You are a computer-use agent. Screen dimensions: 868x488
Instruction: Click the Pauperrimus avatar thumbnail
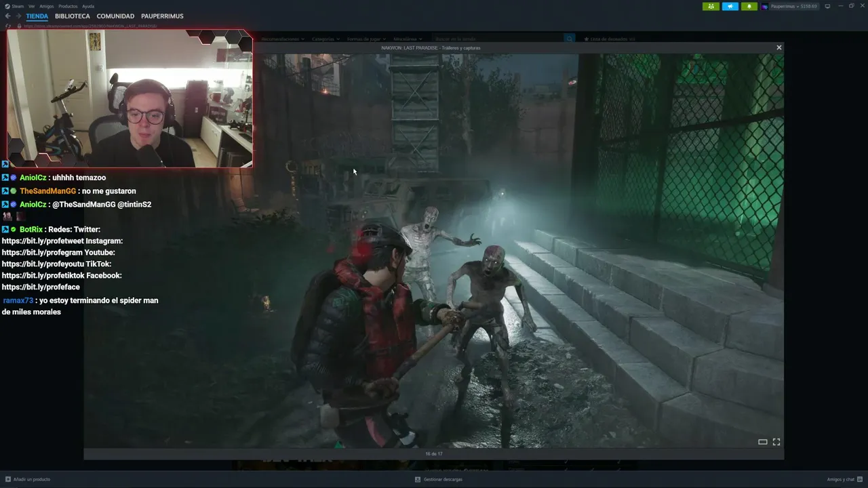pos(765,6)
